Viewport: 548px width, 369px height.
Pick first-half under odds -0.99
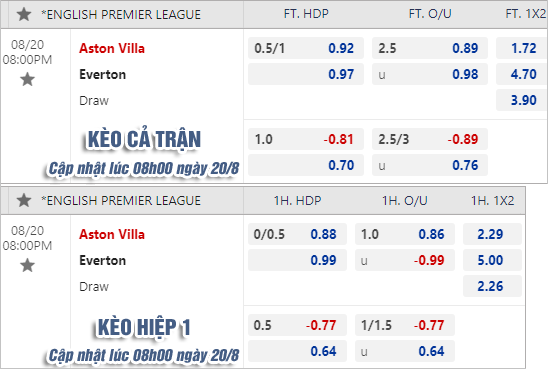(x=405, y=260)
